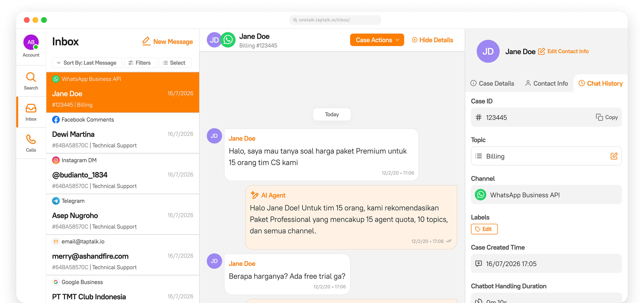Viewport: 644px width, 303px height.
Task: Open the Account avatar AB
Action: [31, 42]
